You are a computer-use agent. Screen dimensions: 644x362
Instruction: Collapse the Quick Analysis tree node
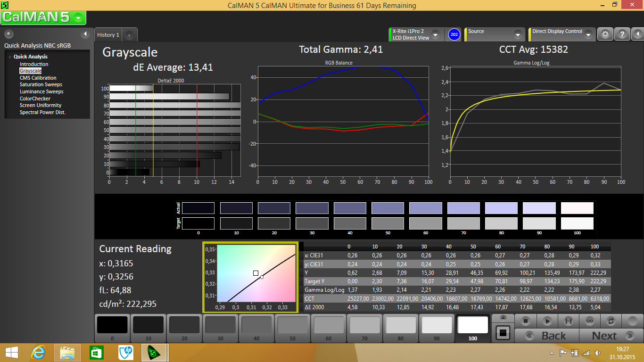(x=10, y=57)
